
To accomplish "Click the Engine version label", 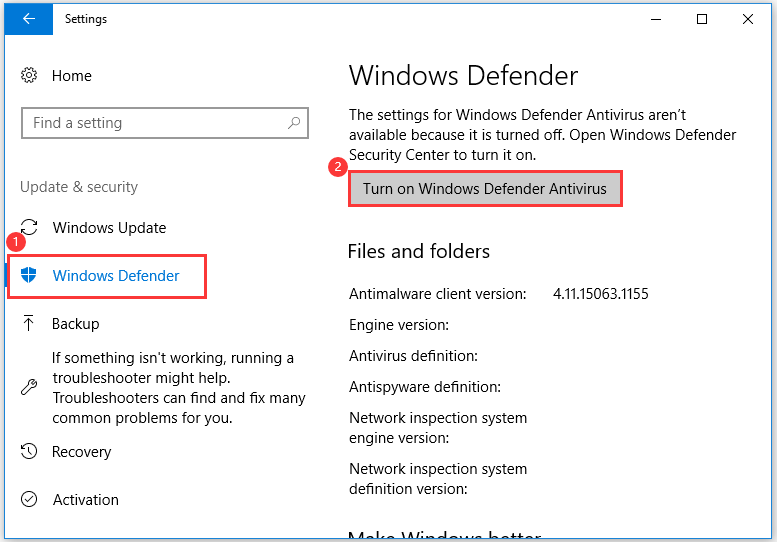I will tap(399, 325).
